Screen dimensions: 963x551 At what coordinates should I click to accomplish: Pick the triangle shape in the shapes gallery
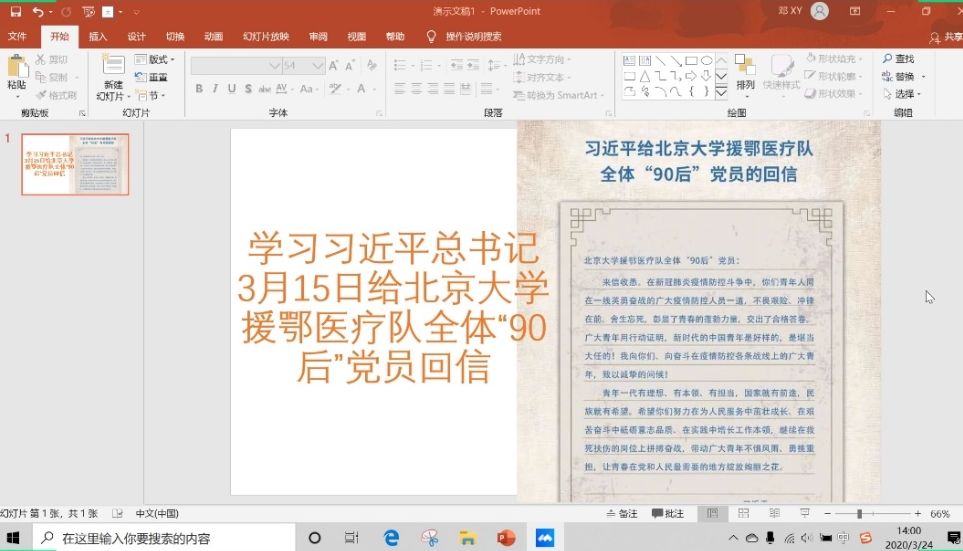coord(645,76)
